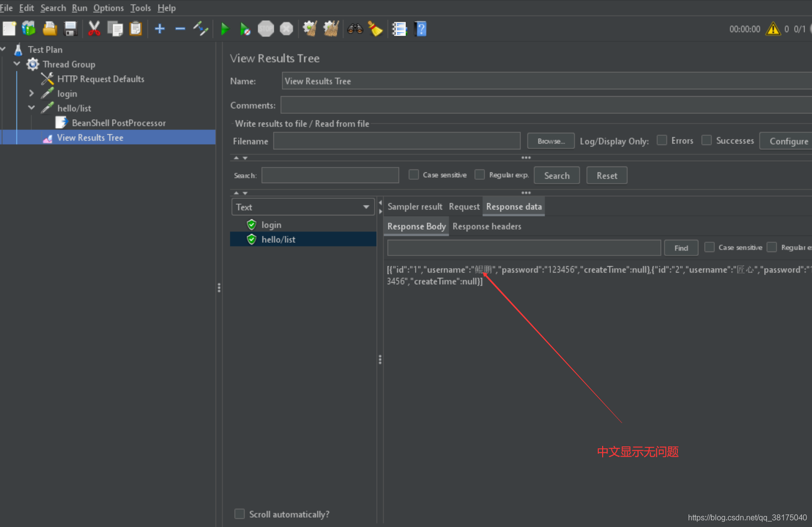Enable Case sensitive beside the Find button

[x=710, y=247]
